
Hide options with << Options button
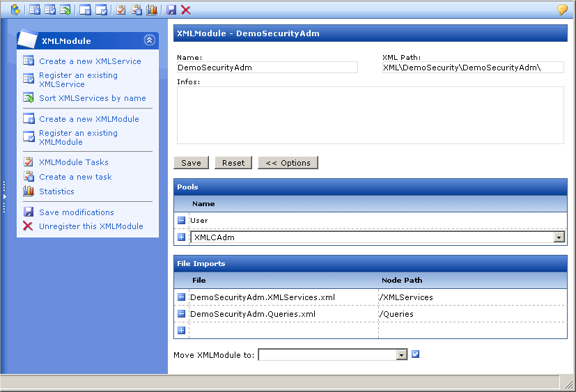288,163
